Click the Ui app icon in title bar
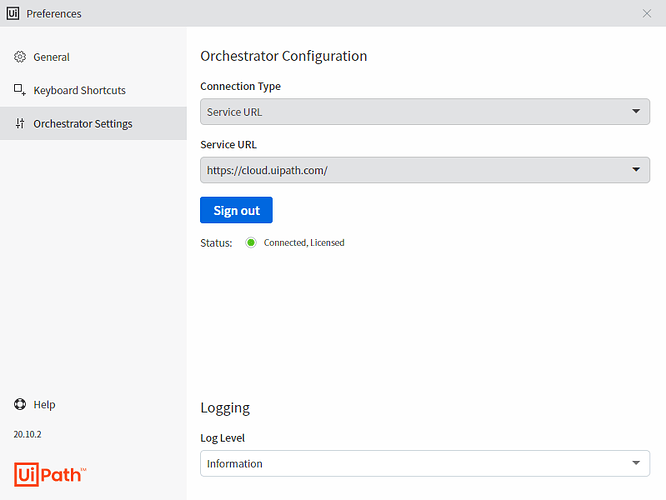The image size is (666, 500). tap(13, 13)
